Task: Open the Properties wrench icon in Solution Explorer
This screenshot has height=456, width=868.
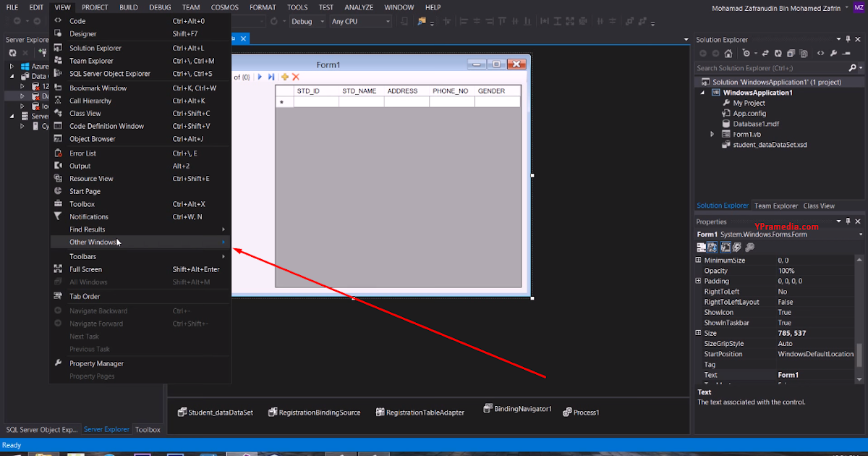Action: click(833, 53)
